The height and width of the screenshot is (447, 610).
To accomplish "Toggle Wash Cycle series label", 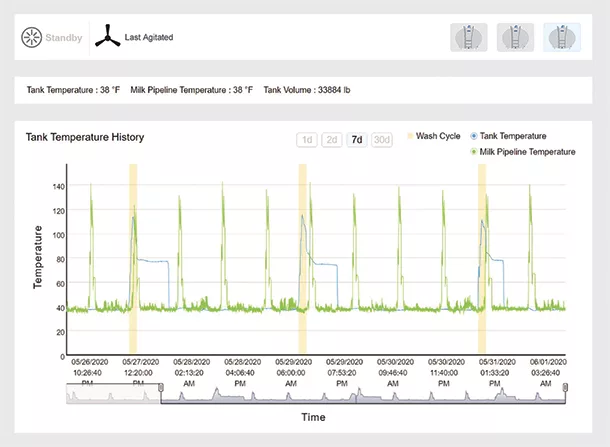I will coord(438,136).
